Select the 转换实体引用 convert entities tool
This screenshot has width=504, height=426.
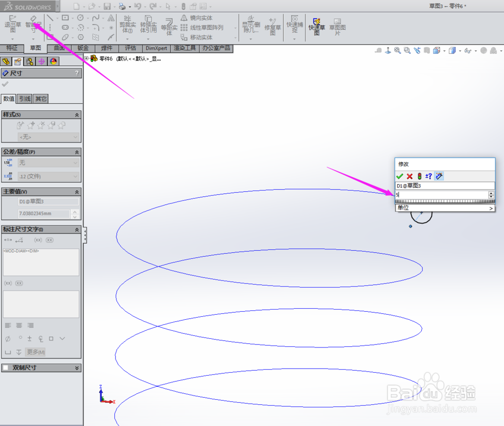tap(148, 24)
